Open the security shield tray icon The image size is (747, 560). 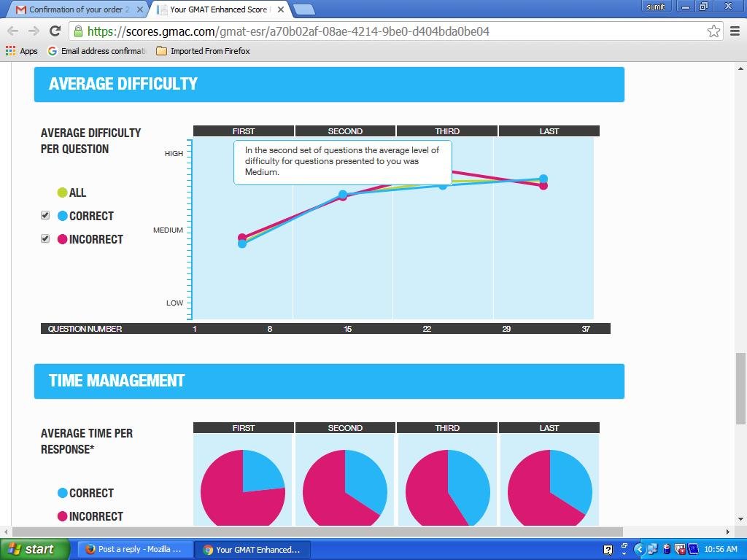[x=680, y=549]
